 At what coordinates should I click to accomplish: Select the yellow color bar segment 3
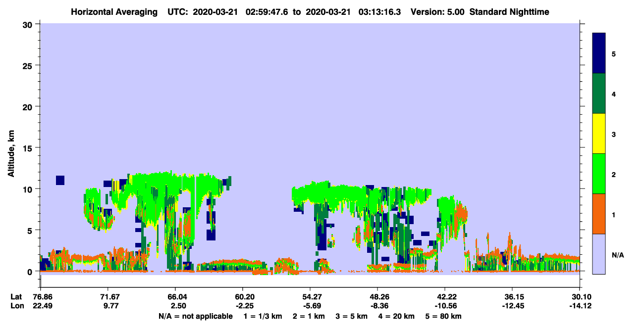pyautogui.click(x=599, y=134)
